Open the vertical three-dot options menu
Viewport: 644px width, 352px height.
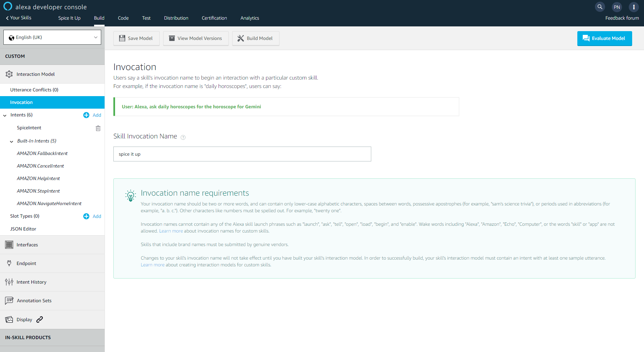pos(634,7)
